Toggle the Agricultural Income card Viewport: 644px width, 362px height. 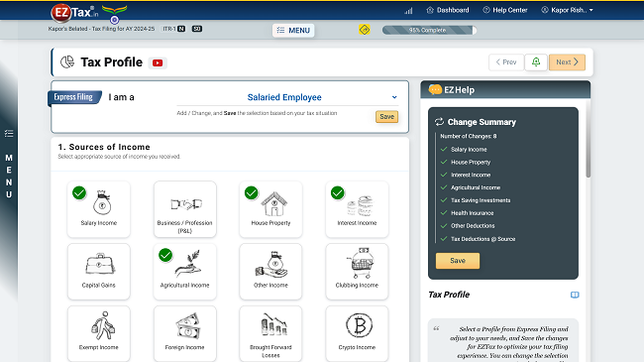click(185, 272)
